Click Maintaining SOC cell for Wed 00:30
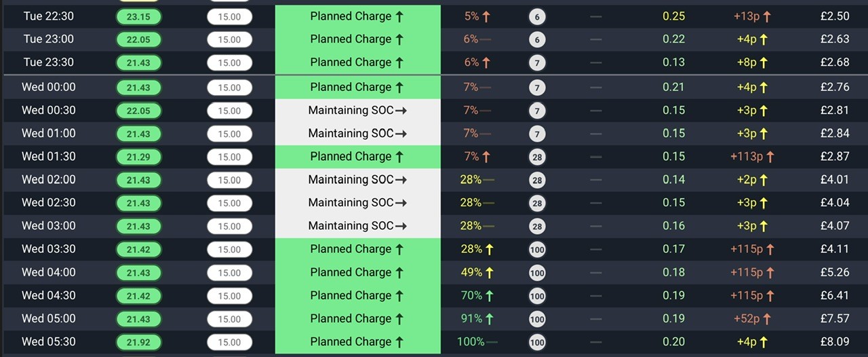This screenshot has height=357, width=868. 357,111
